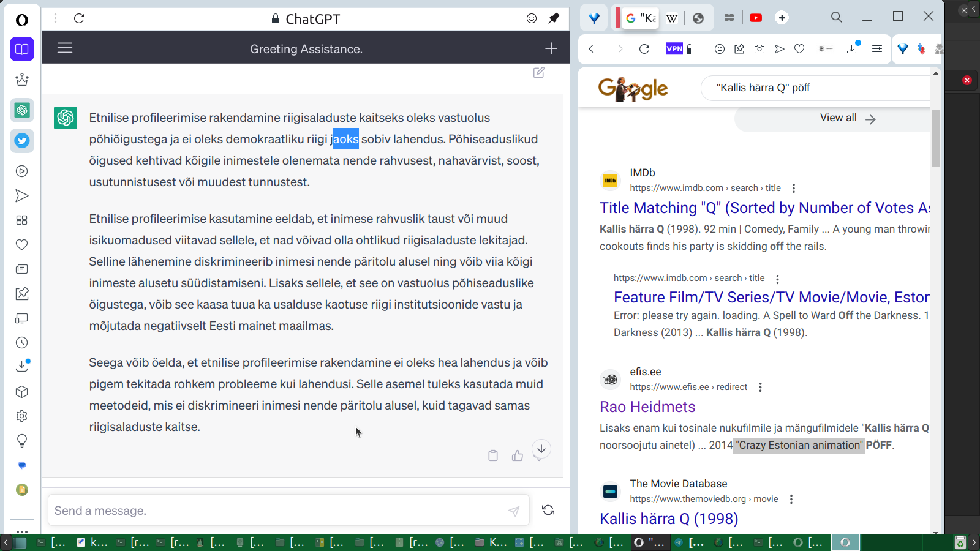This screenshot has height=551, width=980.
Task: Open options menu for efis.ee result
Action: [760, 388]
